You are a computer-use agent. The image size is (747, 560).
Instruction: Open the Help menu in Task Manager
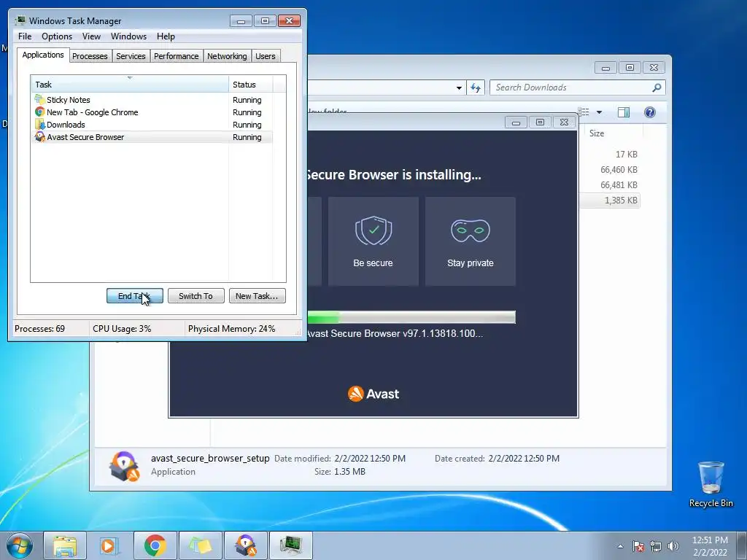tap(166, 36)
